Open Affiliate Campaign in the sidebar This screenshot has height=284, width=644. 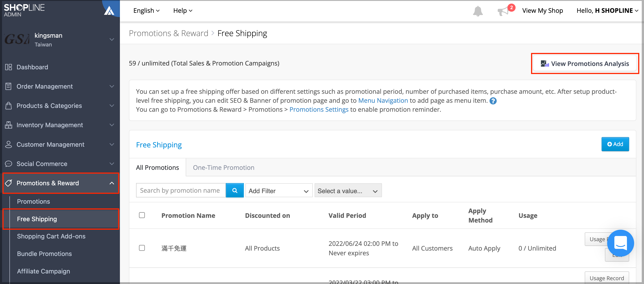(x=44, y=271)
